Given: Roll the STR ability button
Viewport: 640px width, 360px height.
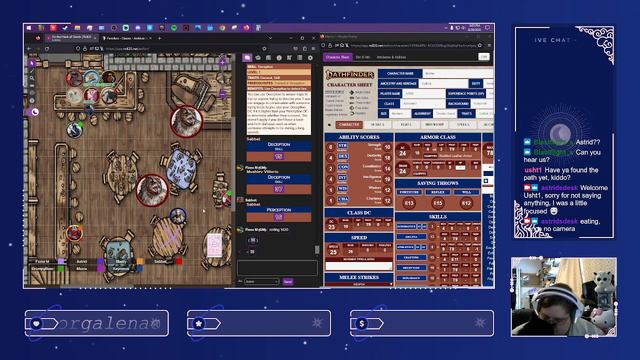Looking at the screenshot, I should click(342, 146).
